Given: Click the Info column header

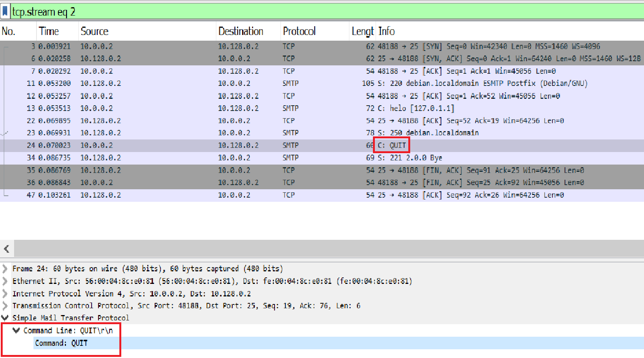Looking at the screenshot, I should (x=387, y=31).
